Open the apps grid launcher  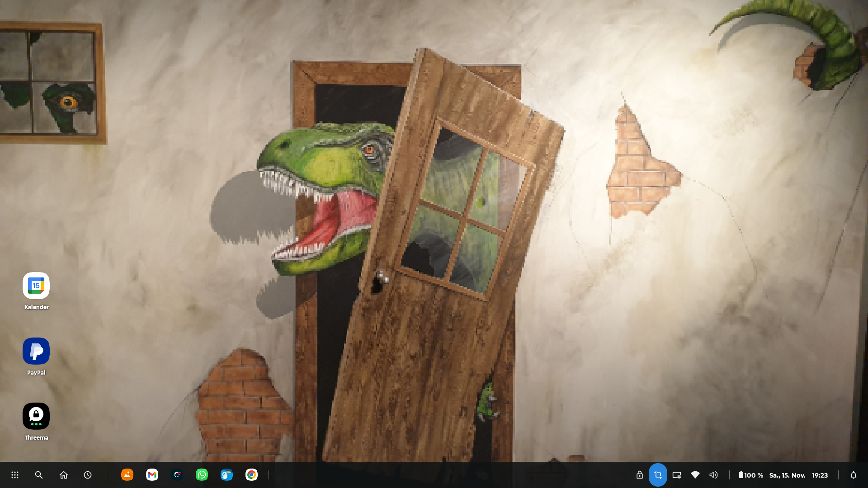[x=15, y=475]
